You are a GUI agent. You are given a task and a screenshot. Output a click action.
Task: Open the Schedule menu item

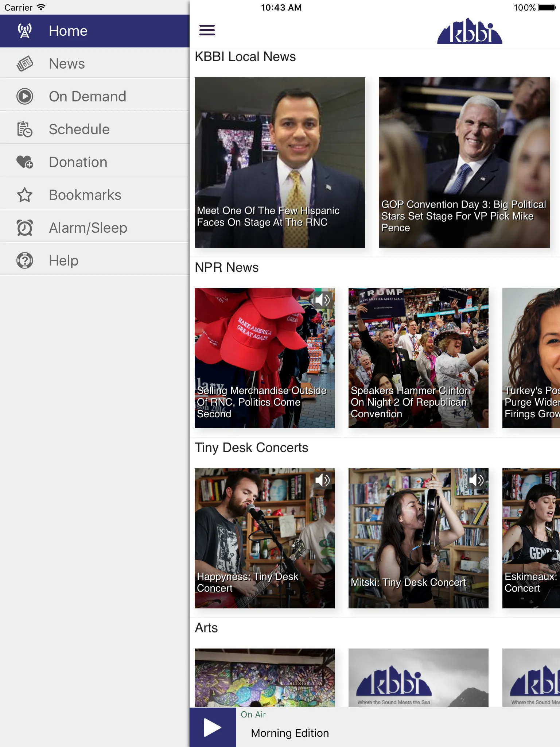(95, 129)
